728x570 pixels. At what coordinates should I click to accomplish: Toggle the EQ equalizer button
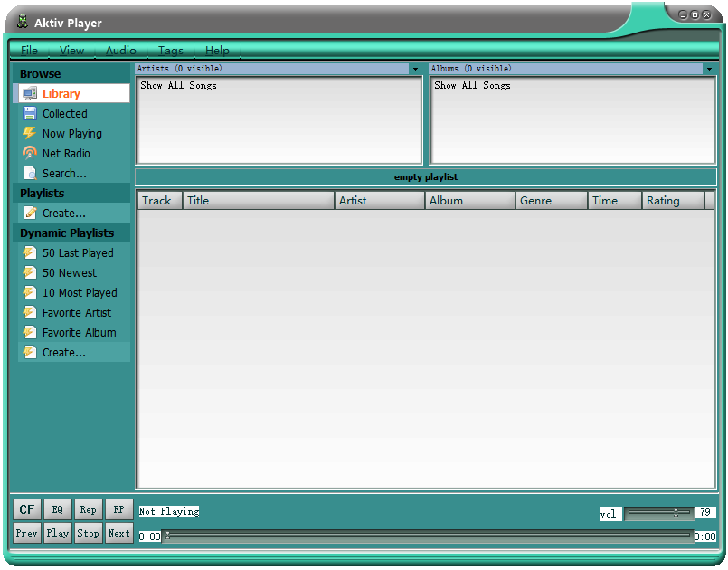[x=58, y=509]
